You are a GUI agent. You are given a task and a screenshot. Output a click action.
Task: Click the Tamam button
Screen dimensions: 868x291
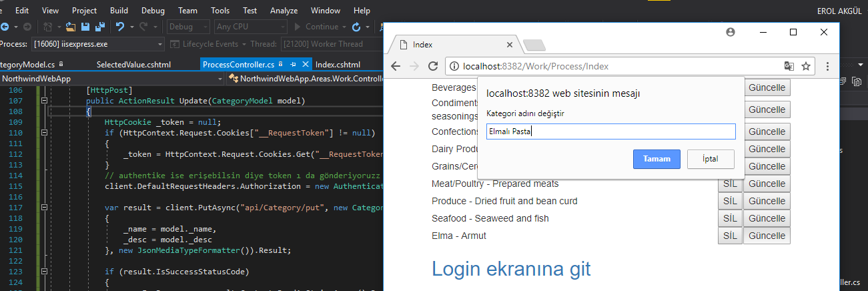point(657,160)
